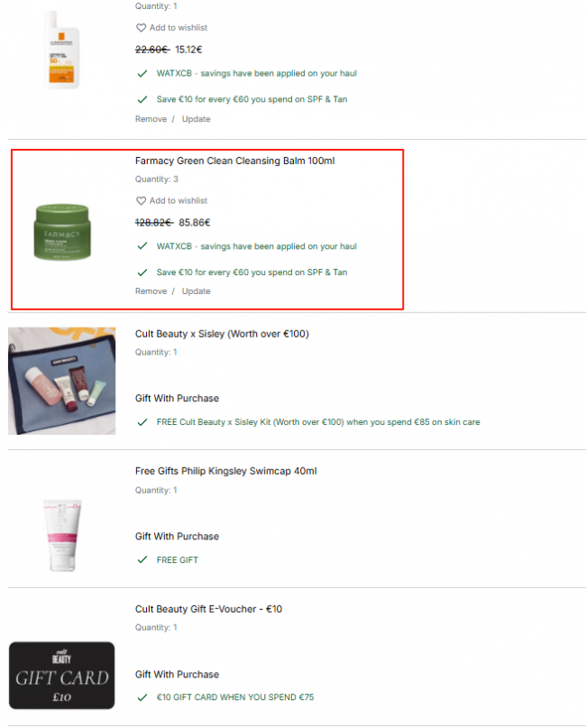
Task: Click checkmark beside €10 gift card offer
Action: (x=142, y=697)
